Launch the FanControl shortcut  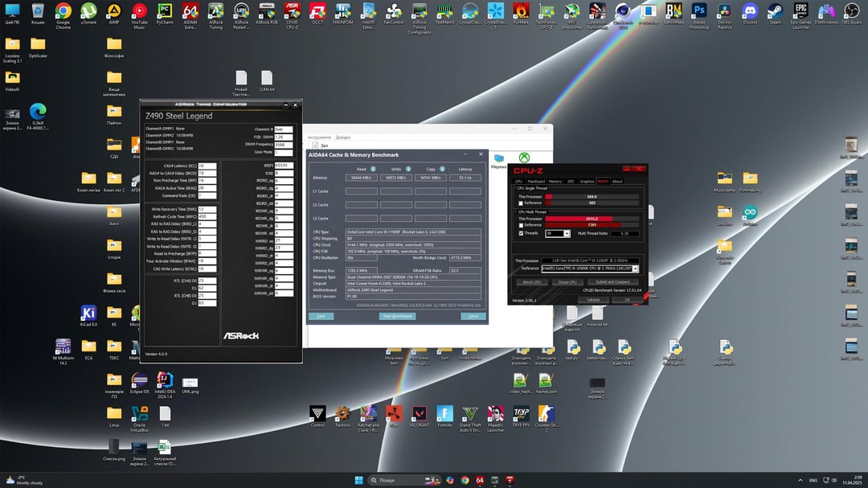tap(394, 14)
